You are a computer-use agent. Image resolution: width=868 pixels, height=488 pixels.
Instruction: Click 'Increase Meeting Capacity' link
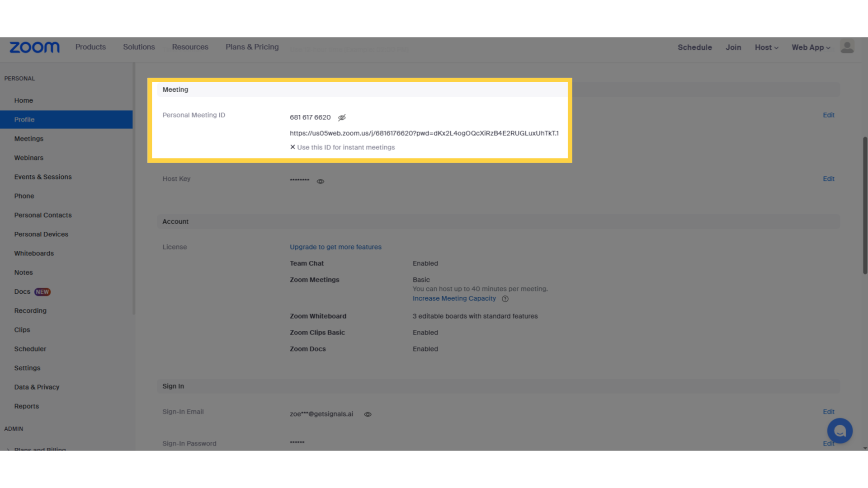tap(454, 298)
